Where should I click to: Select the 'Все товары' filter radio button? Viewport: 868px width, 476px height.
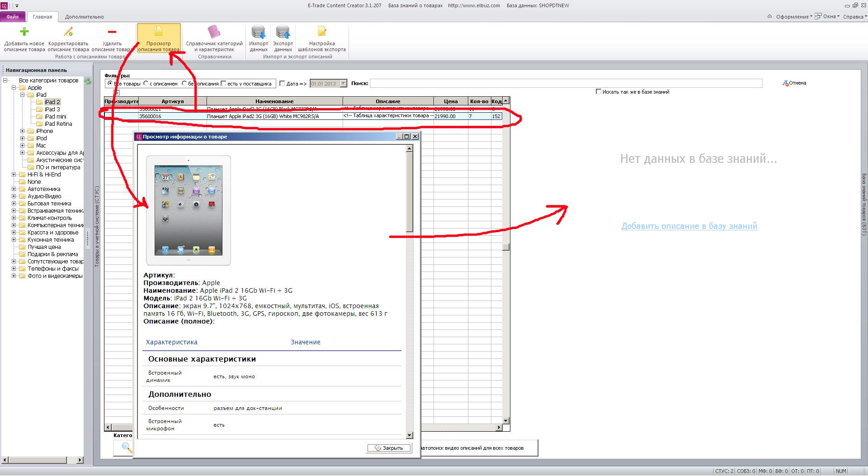[x=110, y=84]
